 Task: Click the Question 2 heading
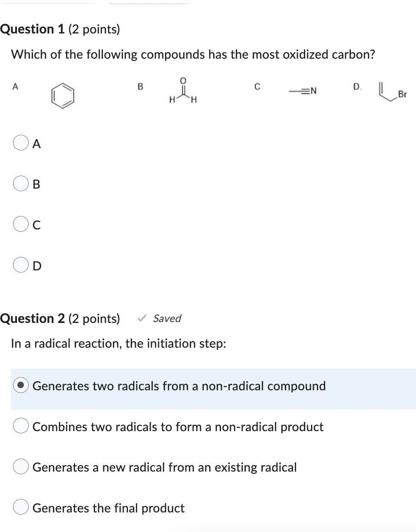click(60, 319)
